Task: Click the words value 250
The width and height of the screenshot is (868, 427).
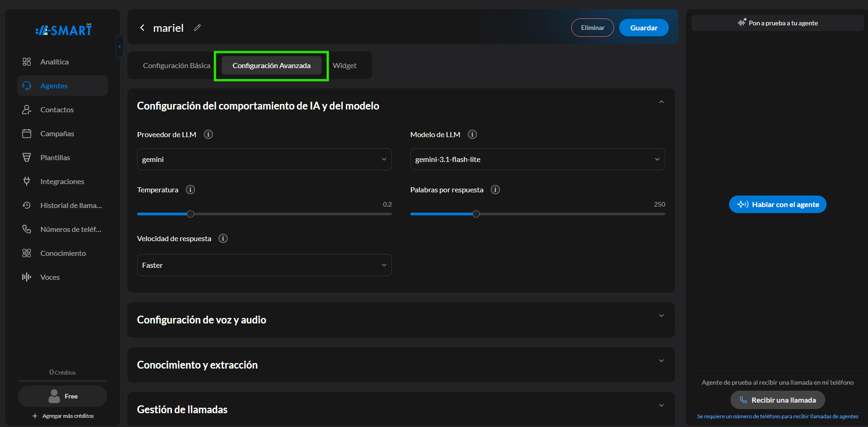Action: [660, 204]
